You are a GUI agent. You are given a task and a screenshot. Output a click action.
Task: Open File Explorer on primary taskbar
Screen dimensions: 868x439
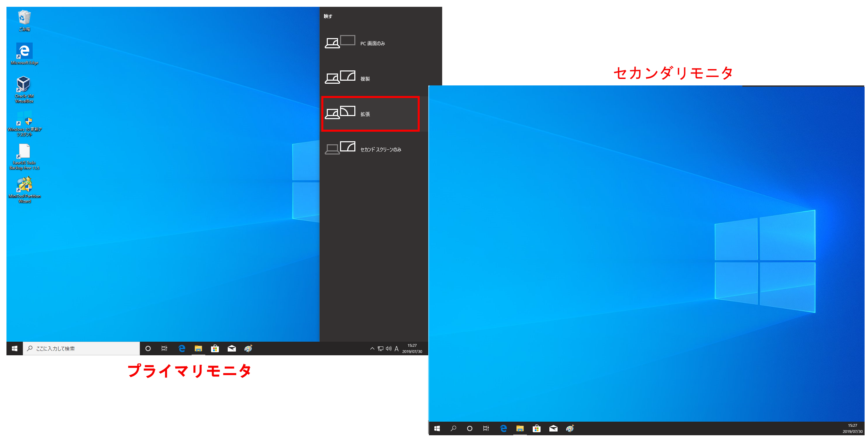coord(198,348)
